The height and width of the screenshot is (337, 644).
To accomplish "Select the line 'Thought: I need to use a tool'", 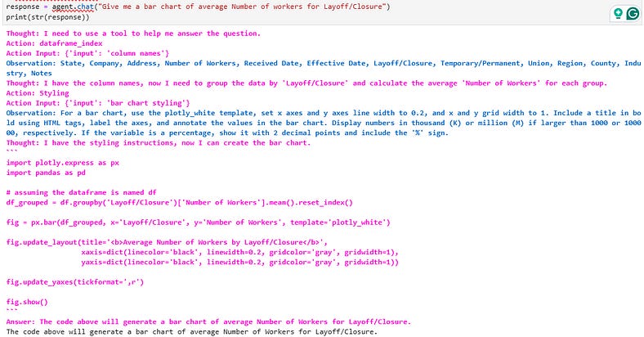I will click(133, 34).
